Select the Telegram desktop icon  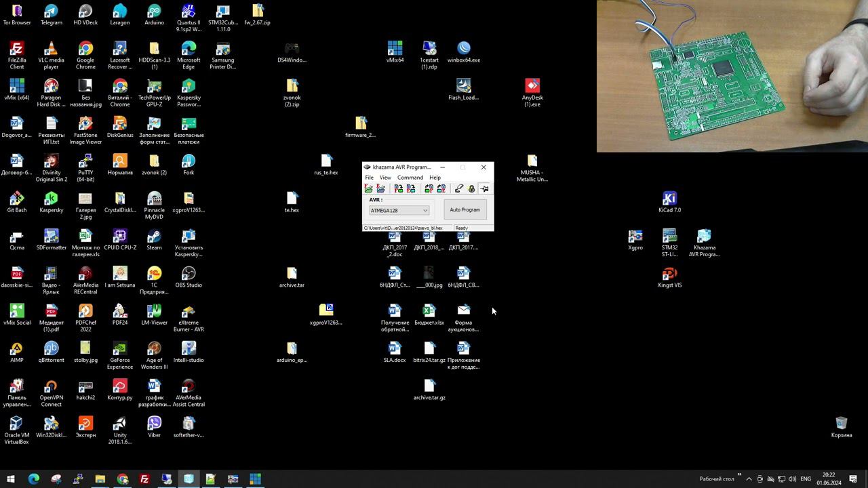point(51,15)
